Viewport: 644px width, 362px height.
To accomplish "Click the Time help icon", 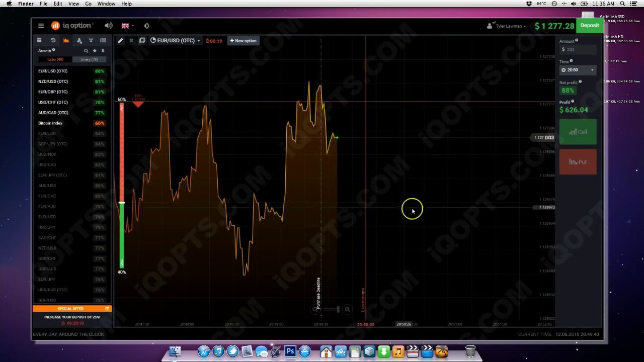I will pyautogui.click(x=571, y=61).
